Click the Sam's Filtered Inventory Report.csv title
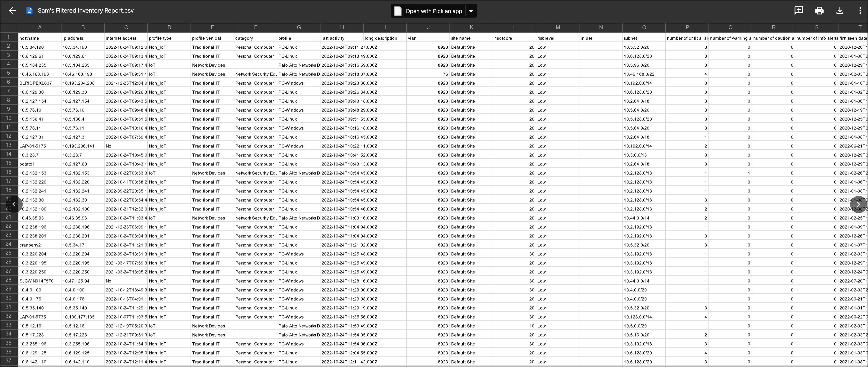Screen dimensions: 868x367 tap(85, 10)
